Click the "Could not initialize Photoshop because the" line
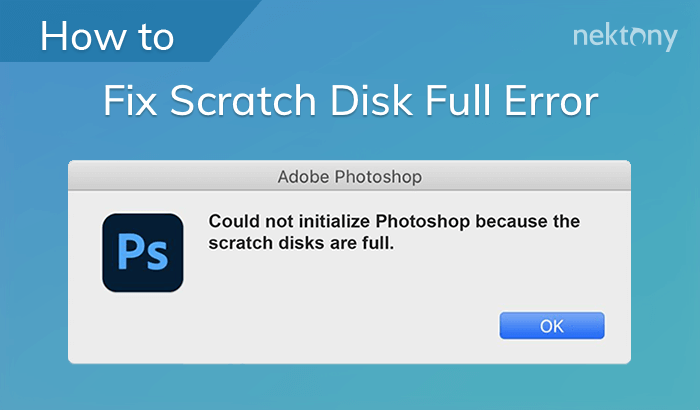700x410 pixels. point(394,220)
